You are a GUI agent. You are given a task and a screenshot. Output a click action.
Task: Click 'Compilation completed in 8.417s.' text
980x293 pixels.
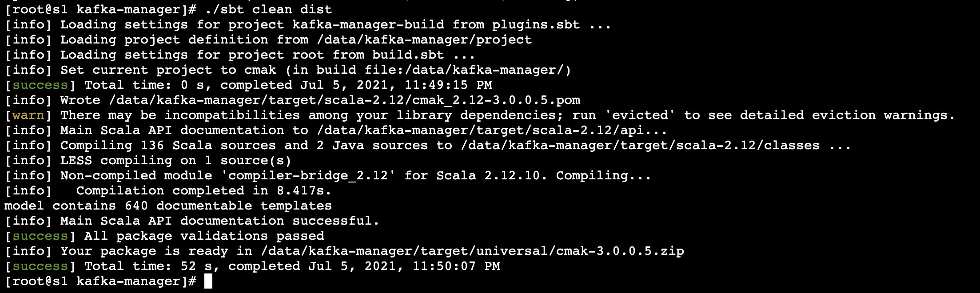click(203, 191)
